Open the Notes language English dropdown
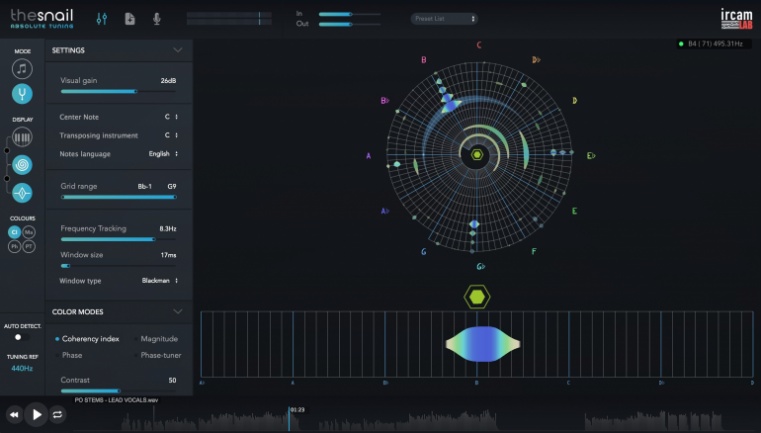 [163, 154]
